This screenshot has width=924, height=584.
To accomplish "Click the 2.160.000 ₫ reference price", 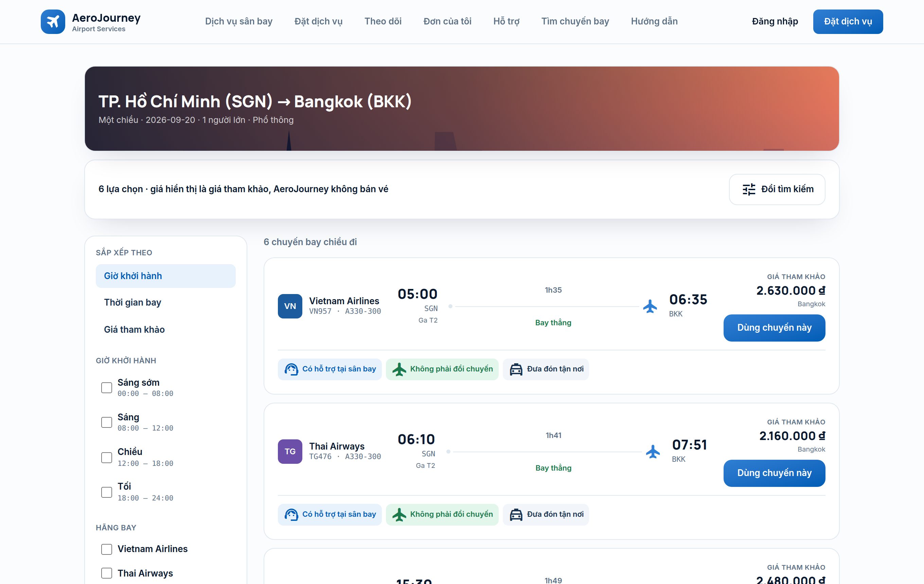I will click(x=792, y=436).
